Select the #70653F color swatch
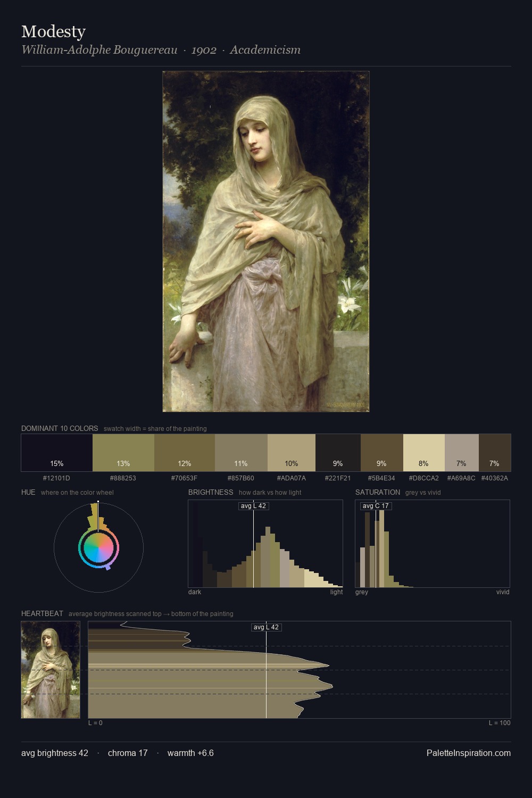Image resolution: width=532 pixels, height=798 pixels. click(185, 453)
